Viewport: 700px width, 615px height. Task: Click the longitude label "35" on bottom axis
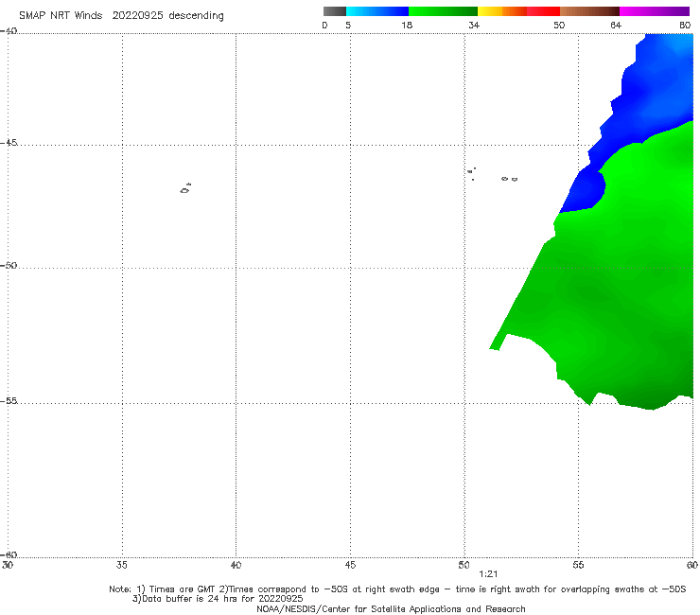click(121, 565)
